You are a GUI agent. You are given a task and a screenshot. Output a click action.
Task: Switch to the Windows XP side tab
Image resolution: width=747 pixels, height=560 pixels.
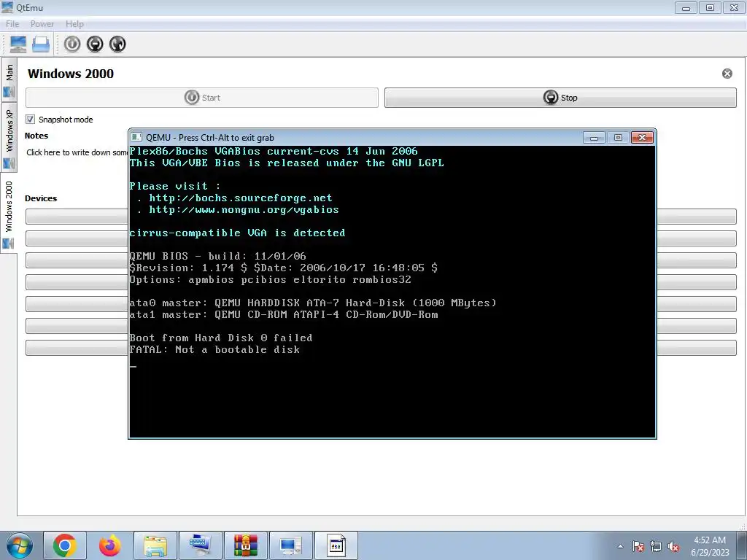[x=9, y=138]
